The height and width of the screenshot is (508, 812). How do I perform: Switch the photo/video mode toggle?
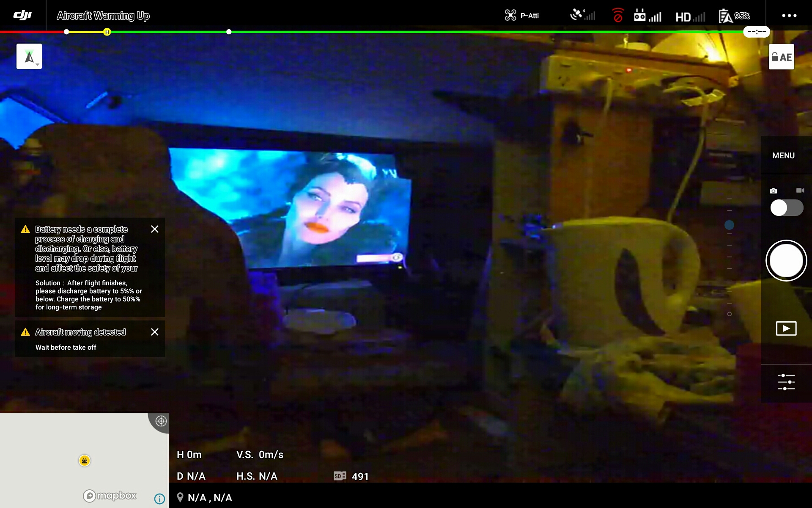pyautogui.click(x=787, y=208)
